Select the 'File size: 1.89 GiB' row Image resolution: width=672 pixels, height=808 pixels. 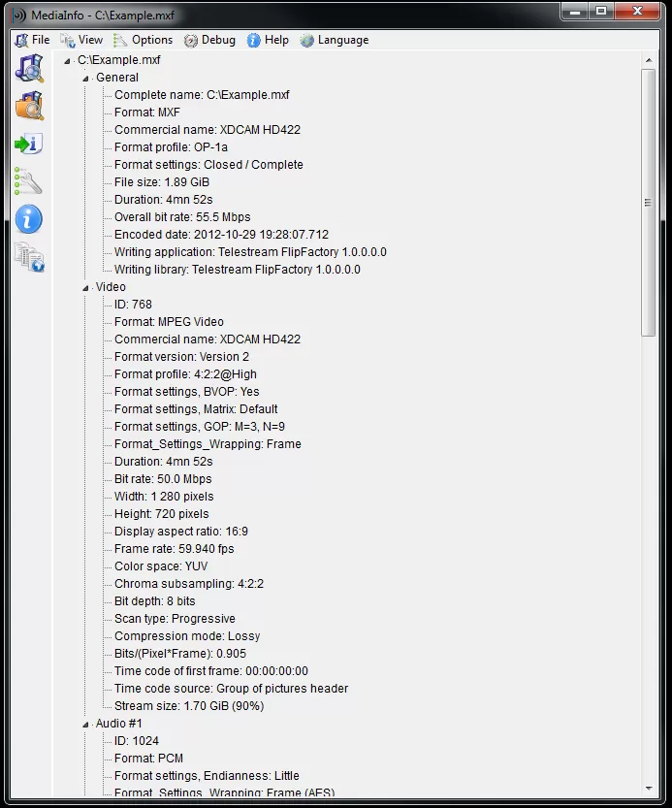tap(162, 182)
